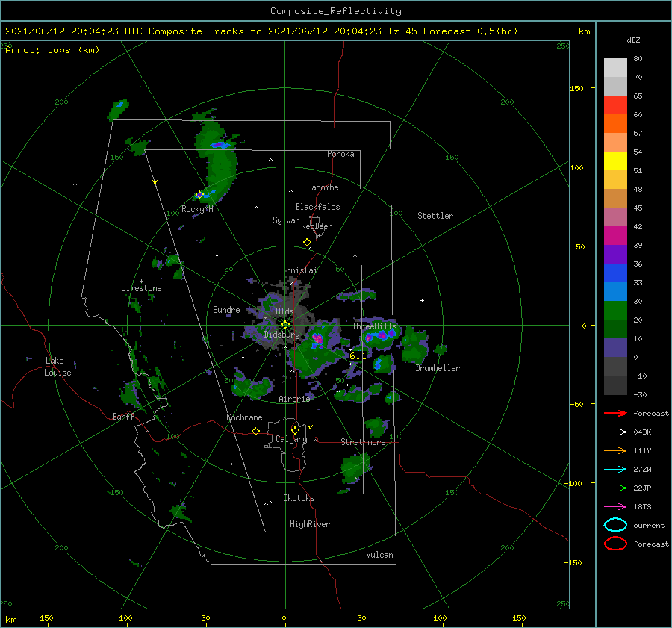Click the HighRiver label
672x628 pixels.
(310, 524)
